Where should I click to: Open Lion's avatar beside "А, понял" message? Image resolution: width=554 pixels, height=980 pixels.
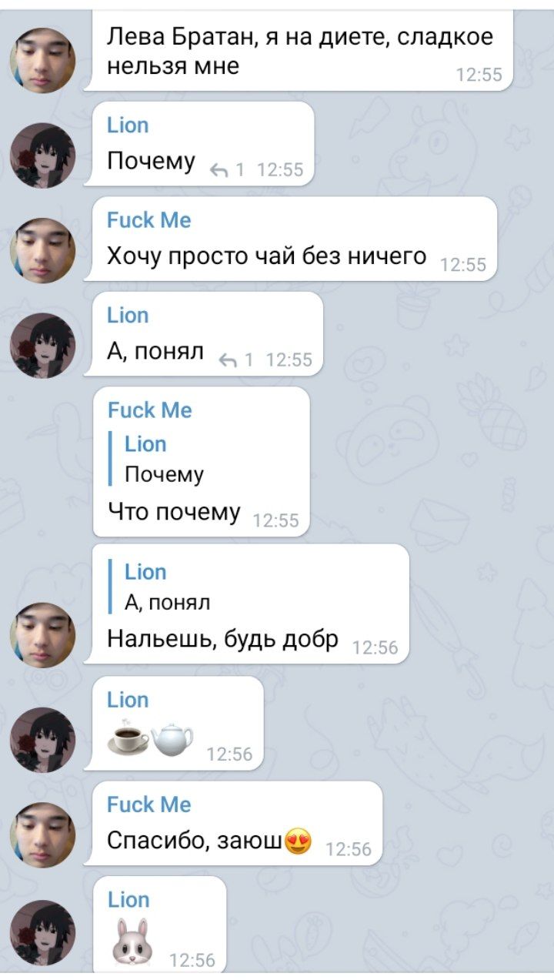[42, 346]
